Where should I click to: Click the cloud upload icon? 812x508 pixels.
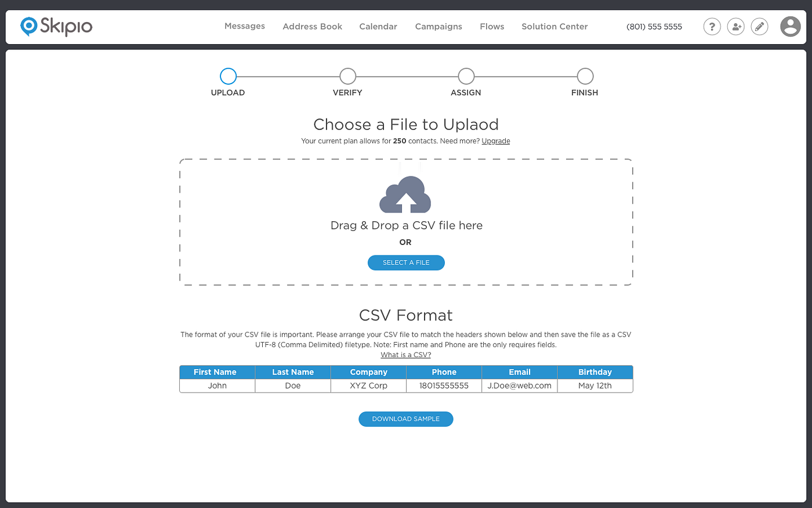[406, 194]
